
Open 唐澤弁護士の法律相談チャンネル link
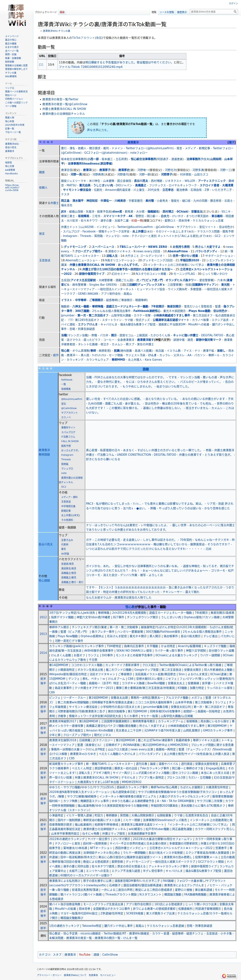coord(63,113)
